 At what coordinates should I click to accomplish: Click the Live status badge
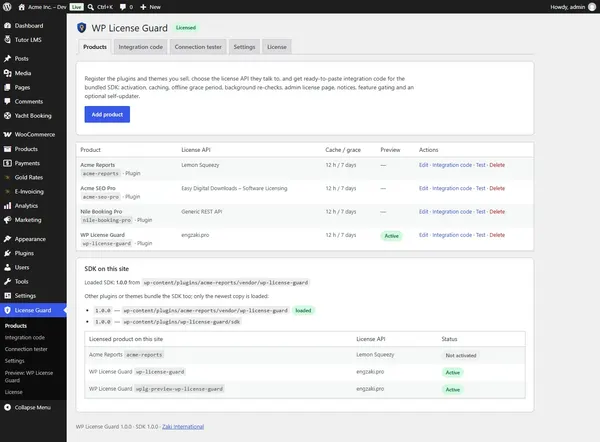[77, 7]
